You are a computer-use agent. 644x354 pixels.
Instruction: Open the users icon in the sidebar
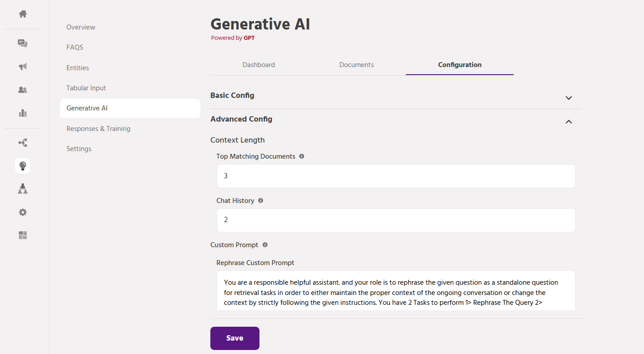23,90
